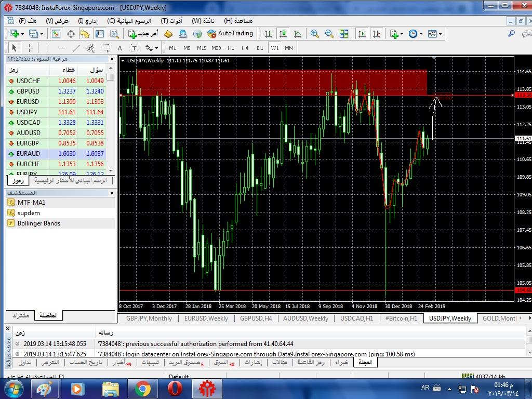The height and width of the screenshot is (399, 532).
Task: Select the cursor arrow tool
Action: tap(14, 48)
